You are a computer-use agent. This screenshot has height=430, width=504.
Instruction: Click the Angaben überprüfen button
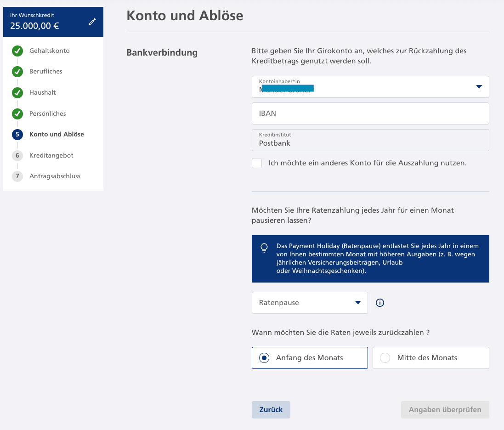tap(445, 410)
